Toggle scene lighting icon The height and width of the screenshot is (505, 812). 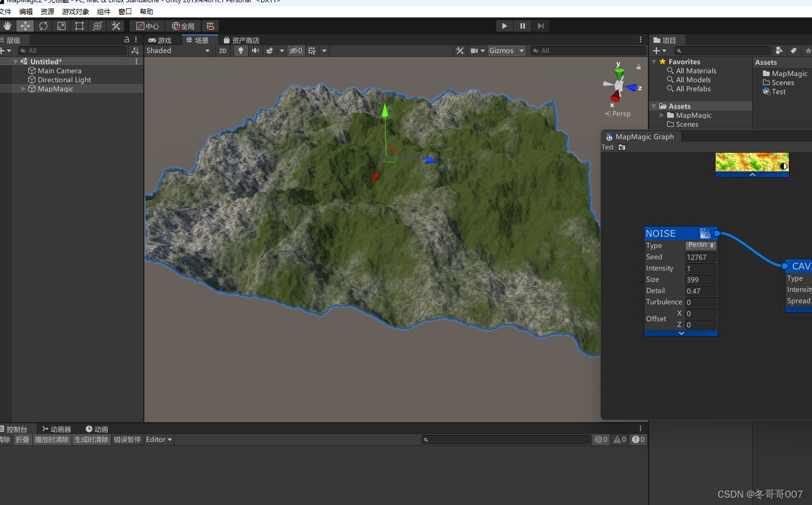(239, 50)
